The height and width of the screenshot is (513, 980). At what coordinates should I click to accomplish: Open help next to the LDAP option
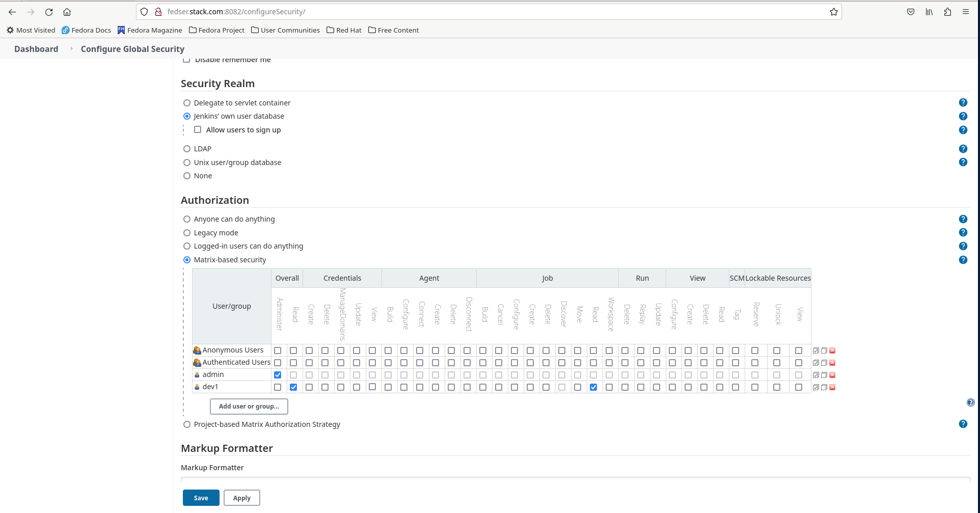tap(963, 149)
